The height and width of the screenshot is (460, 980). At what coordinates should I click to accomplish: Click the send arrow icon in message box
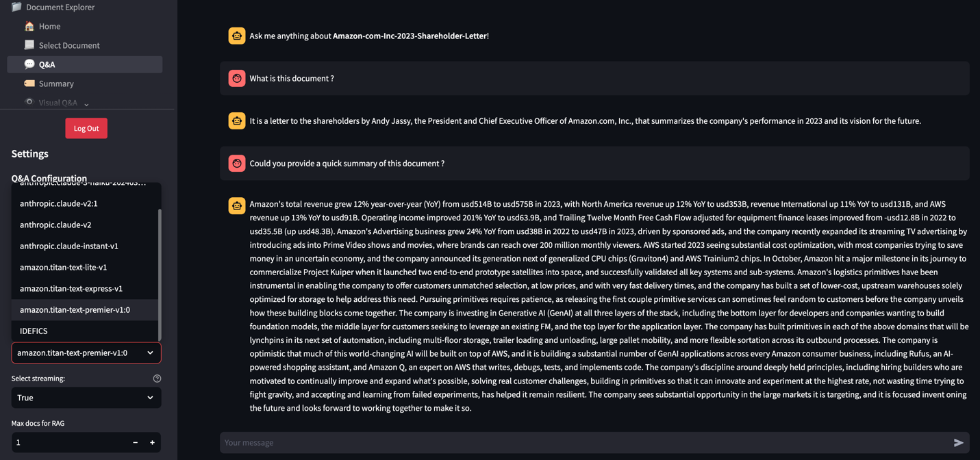tap(959, 443)
